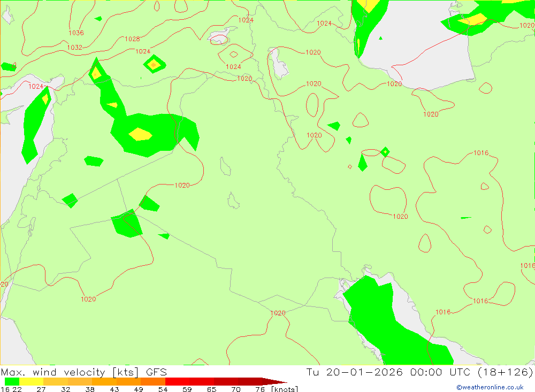Click the "Tu 20-01-2026 00:00 UTC (18+126)" timestamp

pyautogui.click(x=419, y=372)
